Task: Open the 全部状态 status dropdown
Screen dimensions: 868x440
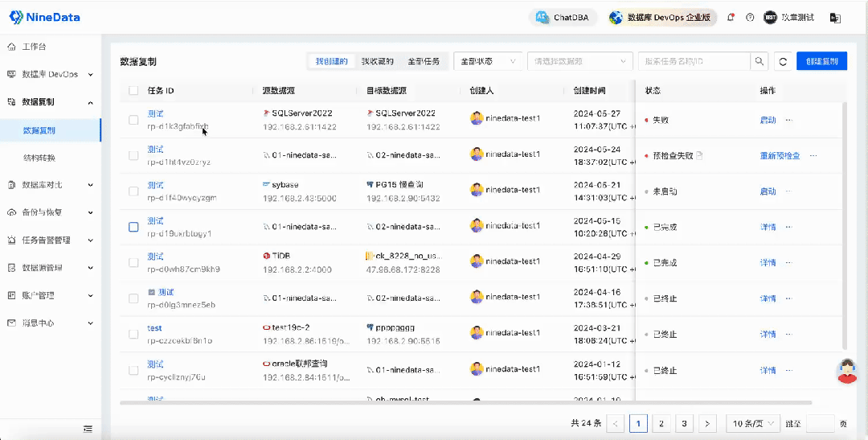Action: tap(488, 61)
